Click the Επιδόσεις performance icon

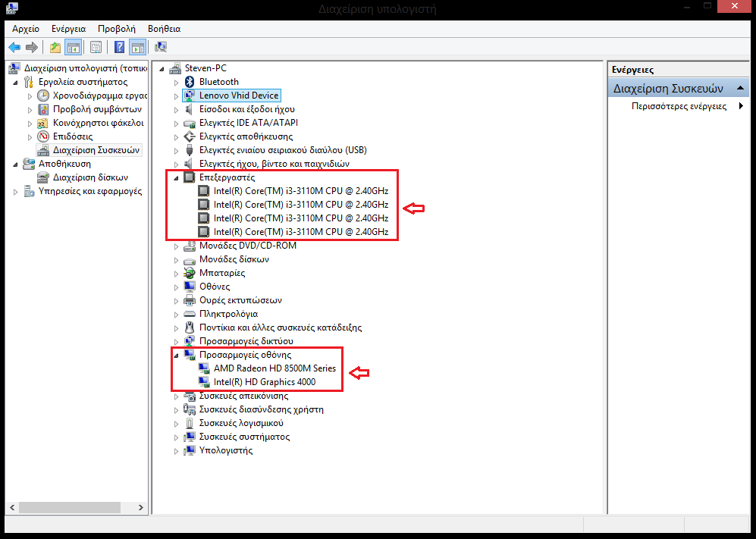point(43,136)
